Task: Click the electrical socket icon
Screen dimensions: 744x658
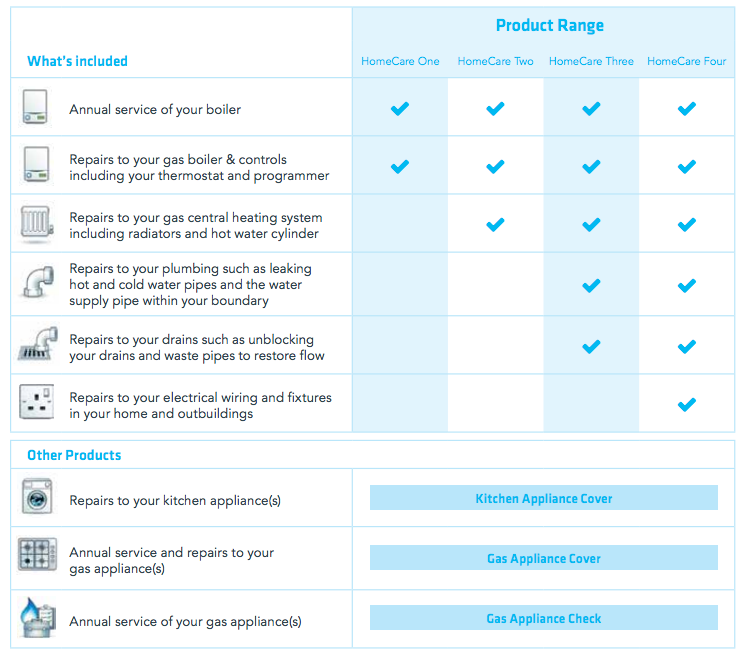Action: pyautogui.click(x=37, y=403)
